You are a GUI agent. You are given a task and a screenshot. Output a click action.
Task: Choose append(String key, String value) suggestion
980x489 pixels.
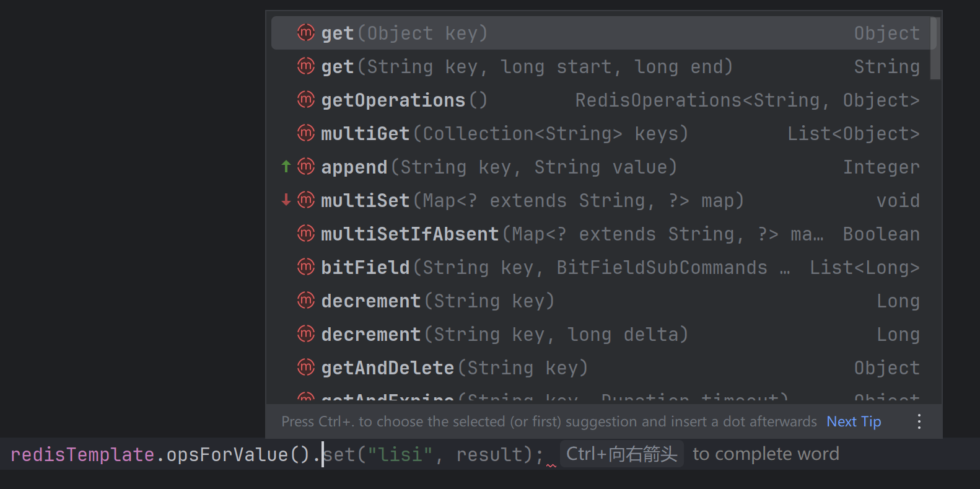tap(499, 167)
